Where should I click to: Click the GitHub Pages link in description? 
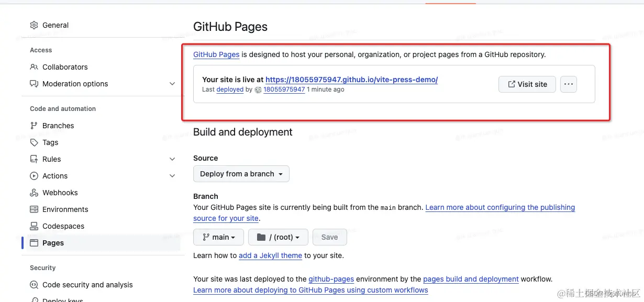click(x=216, y=54)
